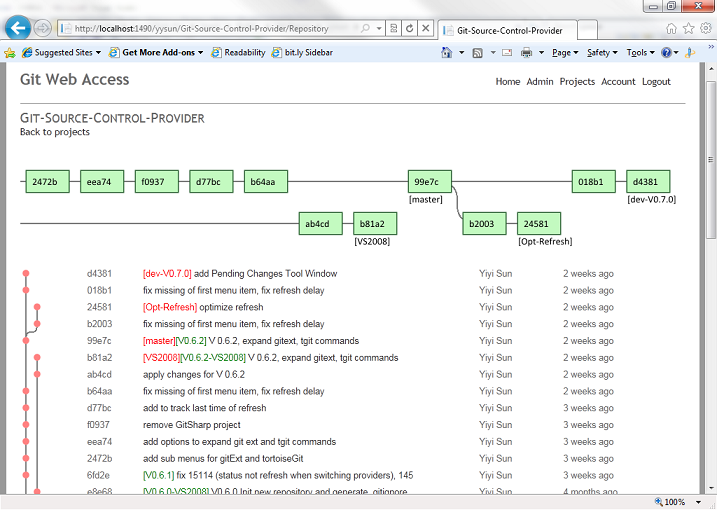
Task: Expand the Print dropdown arrow
Action: coord(541,53)
